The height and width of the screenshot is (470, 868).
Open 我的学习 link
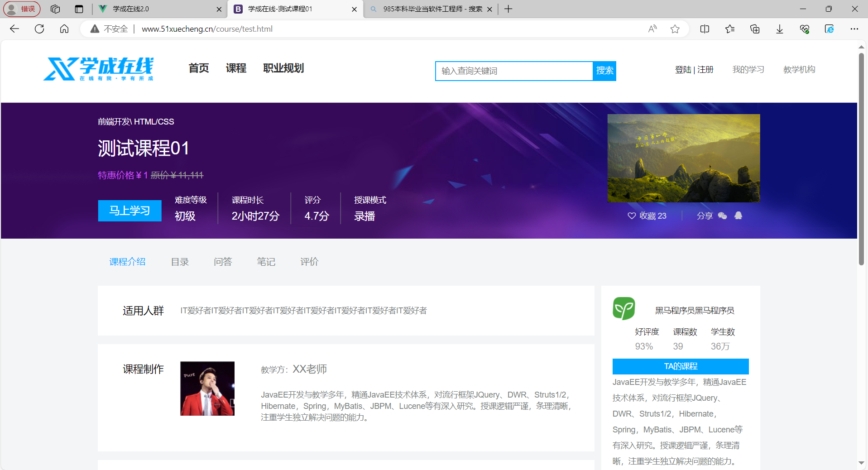(748, 70)
